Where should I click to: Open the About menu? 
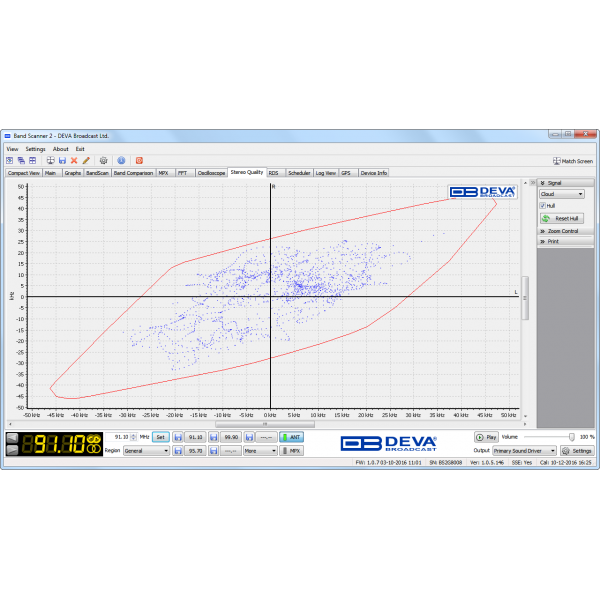(x=60, y=149)
